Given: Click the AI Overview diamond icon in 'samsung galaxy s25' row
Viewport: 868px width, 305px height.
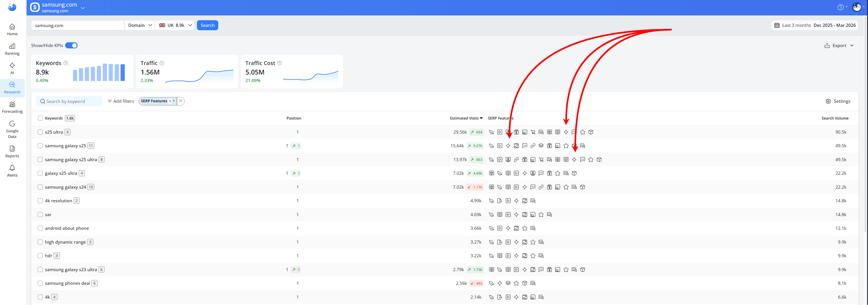Looking at the screenshot, I should [x=508, y=145].
